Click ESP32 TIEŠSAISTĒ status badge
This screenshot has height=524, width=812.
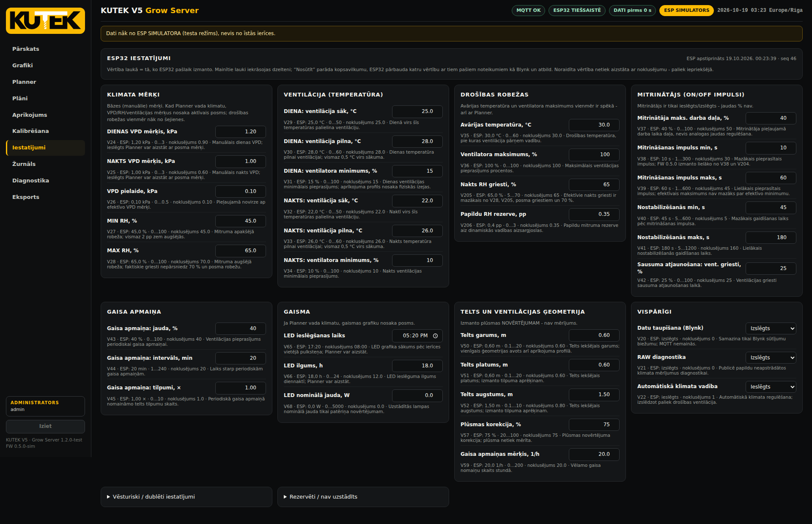[577, 10]
